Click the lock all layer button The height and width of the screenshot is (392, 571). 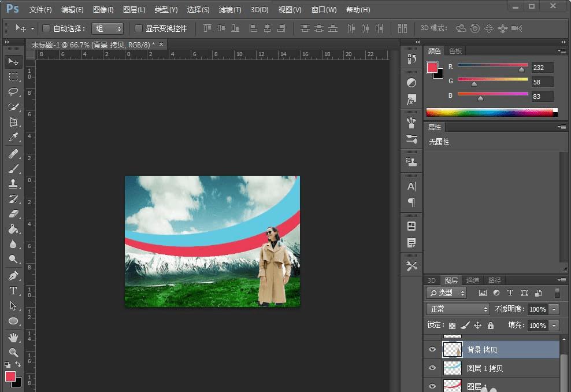coord(491,326)
